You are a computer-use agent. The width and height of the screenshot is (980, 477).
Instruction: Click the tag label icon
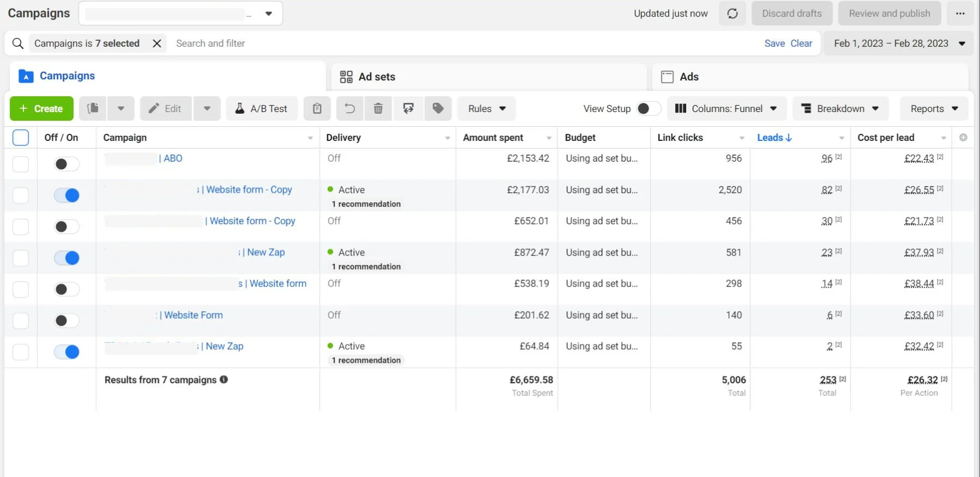click(438, 109)
